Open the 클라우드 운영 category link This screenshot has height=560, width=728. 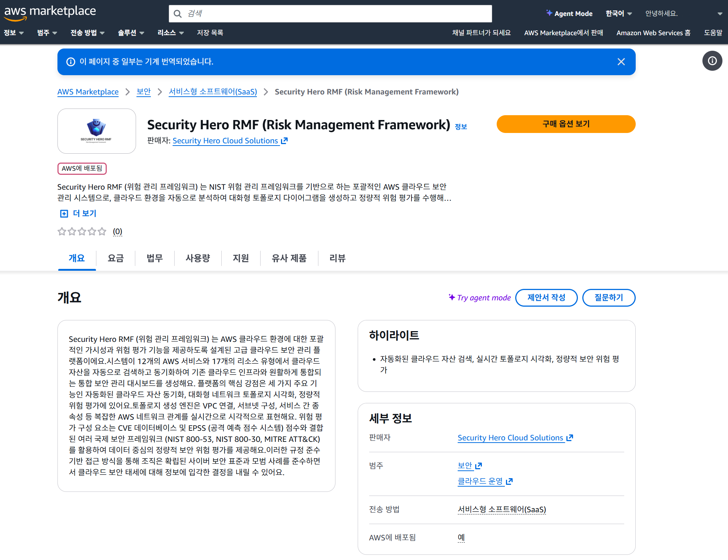pyautogui.click(x=480, y=481)
